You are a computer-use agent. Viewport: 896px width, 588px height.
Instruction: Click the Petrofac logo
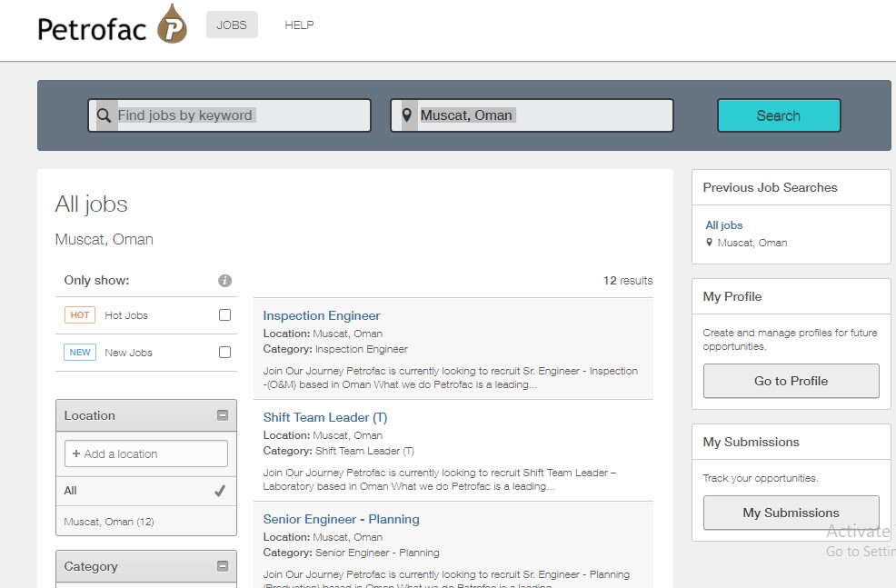pos(112,25)
